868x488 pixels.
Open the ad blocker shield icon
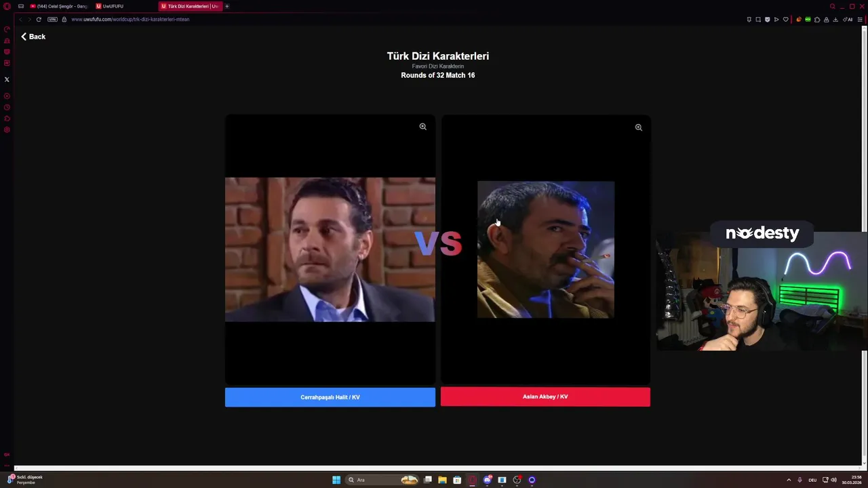tap(768, 20)
